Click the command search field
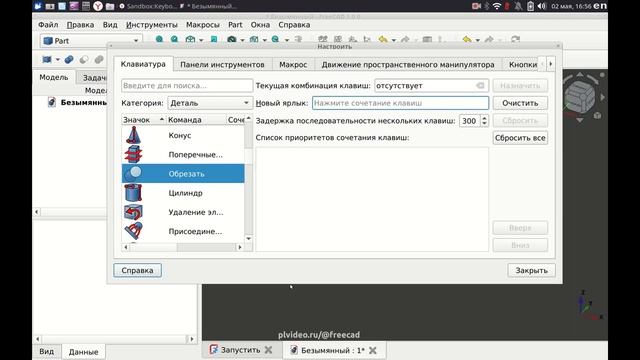 tap(187, 86)
